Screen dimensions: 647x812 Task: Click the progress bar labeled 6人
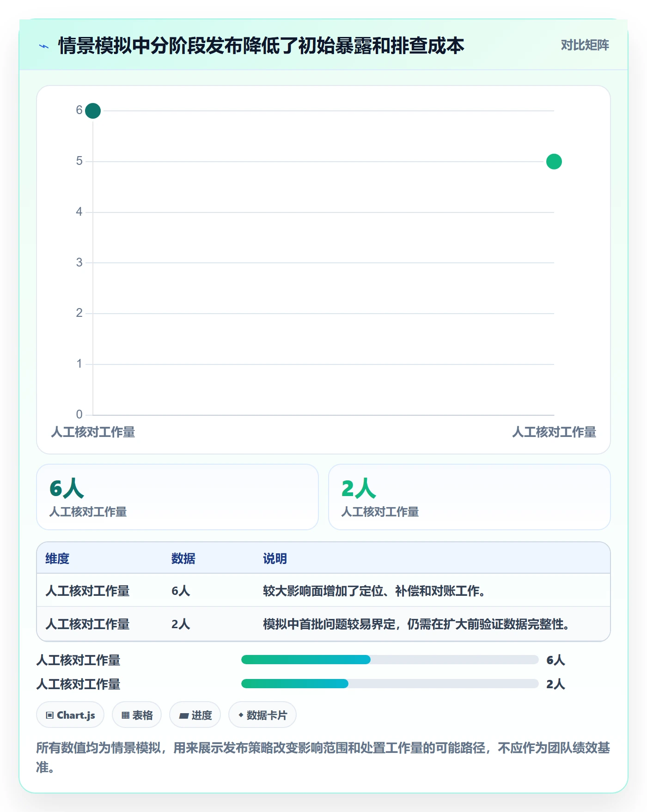390,660
